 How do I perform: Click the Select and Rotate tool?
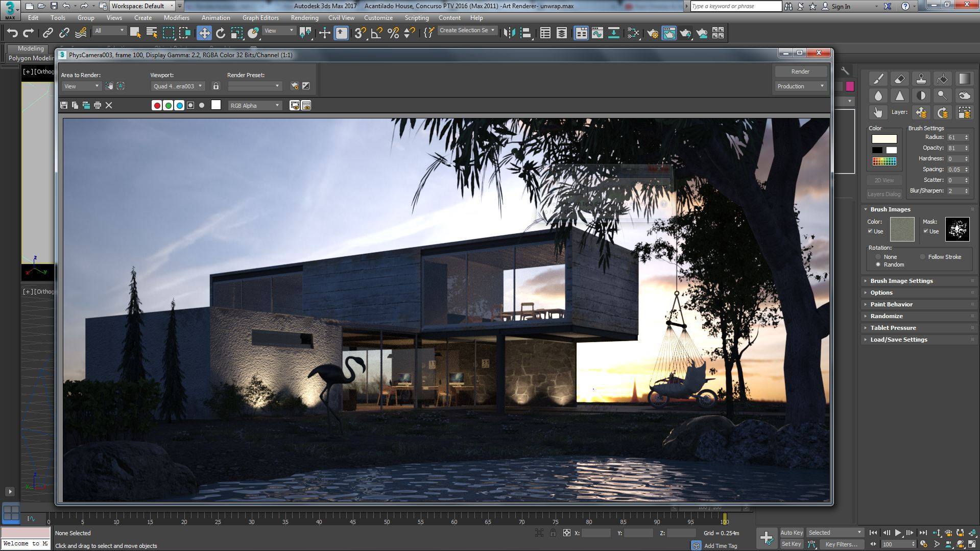220,33
